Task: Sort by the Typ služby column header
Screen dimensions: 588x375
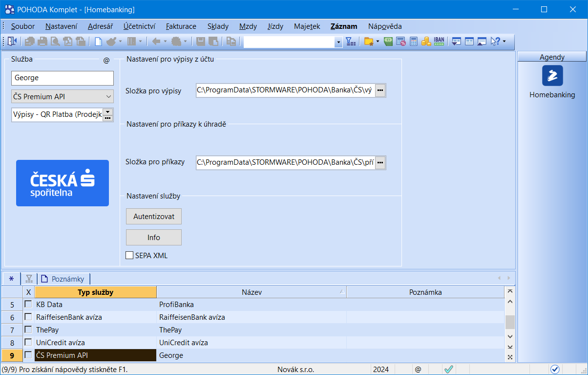Action: 95,292
